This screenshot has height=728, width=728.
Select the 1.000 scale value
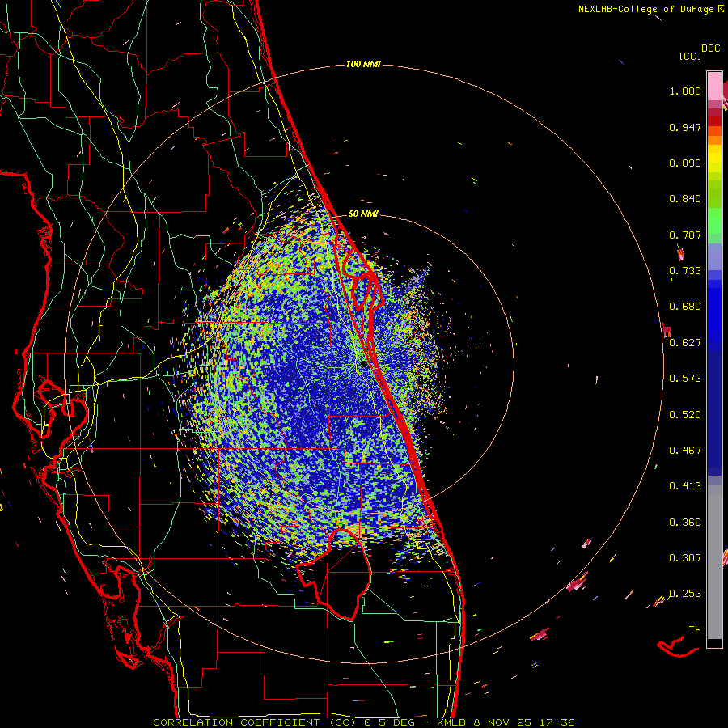[x=685, y=91]
